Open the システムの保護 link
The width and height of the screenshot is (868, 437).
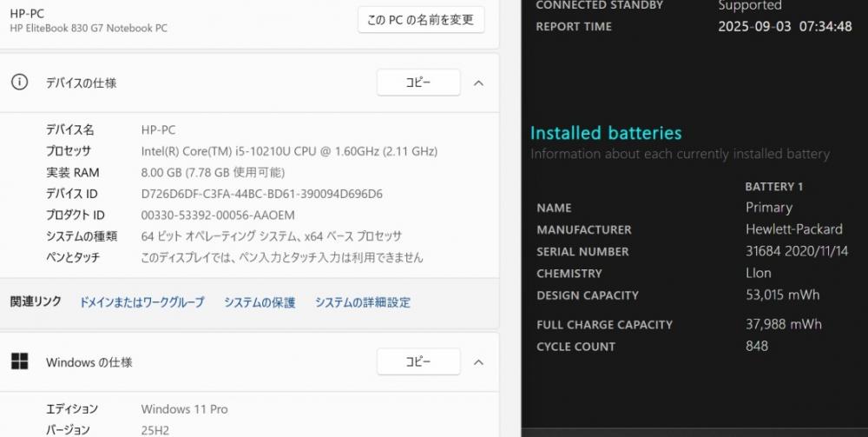click(260, 302)
